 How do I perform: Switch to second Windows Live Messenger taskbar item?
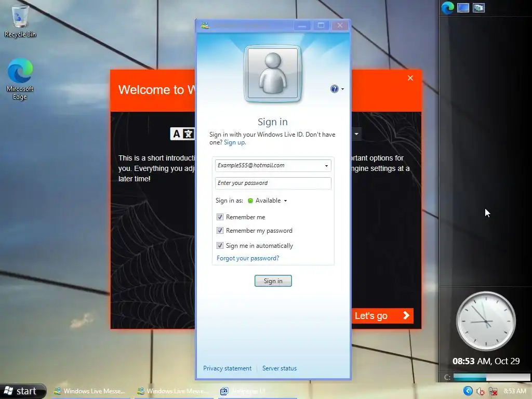tap(174, 391)
